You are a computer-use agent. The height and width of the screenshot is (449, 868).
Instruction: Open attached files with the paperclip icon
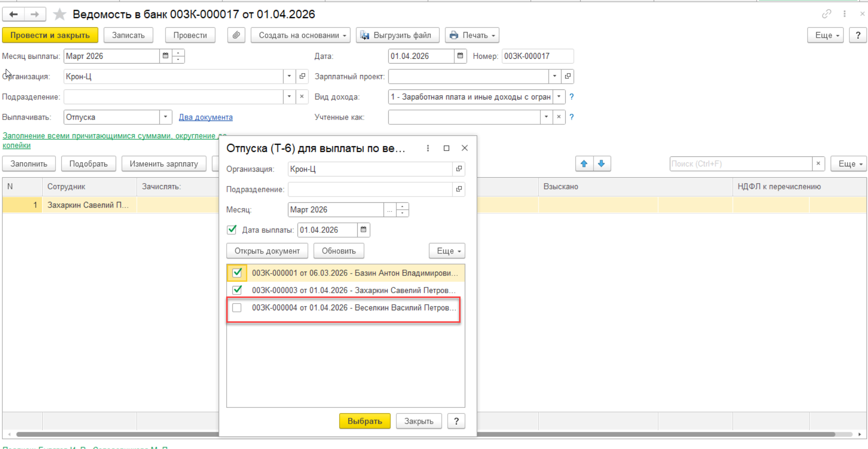tap(236, 35)
